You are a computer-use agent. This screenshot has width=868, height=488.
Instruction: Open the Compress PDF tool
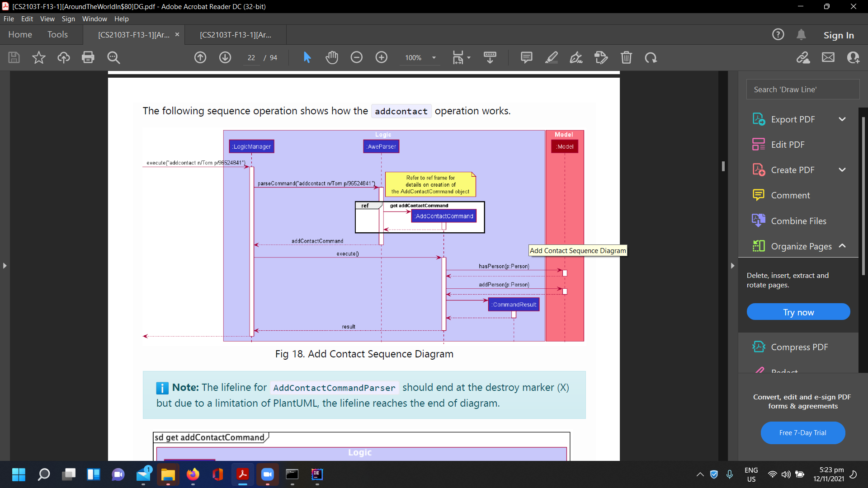pos(799,347)
